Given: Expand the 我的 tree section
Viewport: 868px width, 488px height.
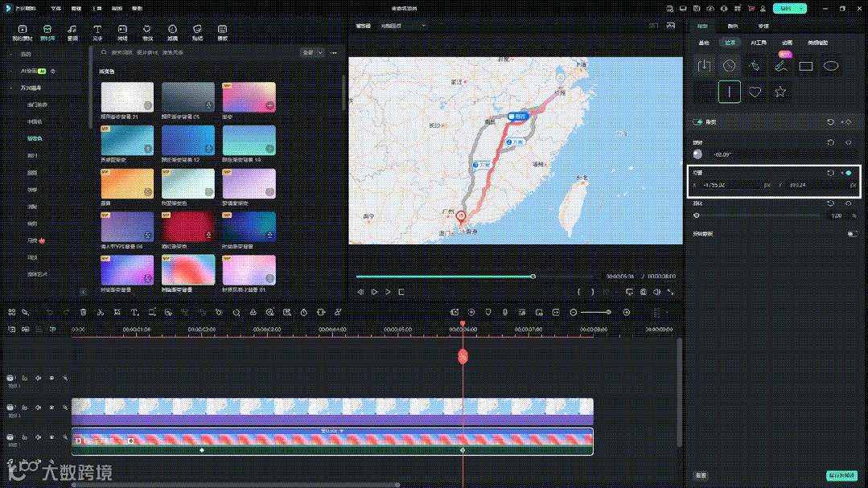Looking at the screenshot, I should point(11,54).
